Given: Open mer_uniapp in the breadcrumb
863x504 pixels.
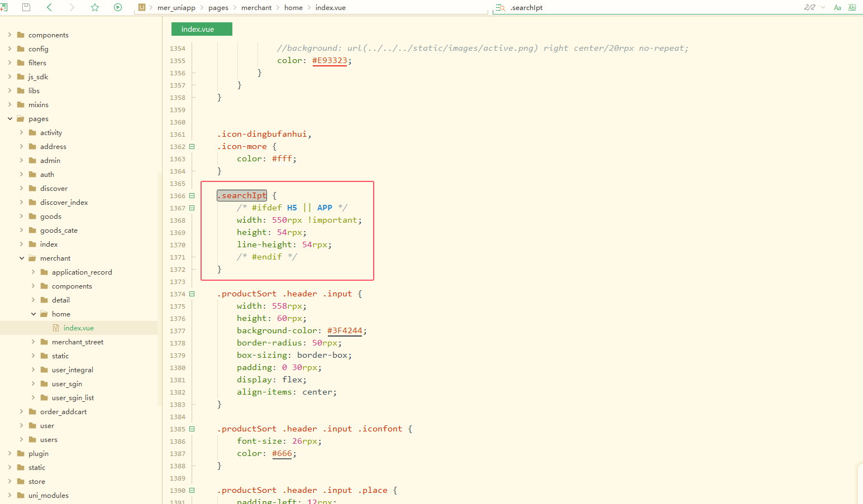Looking at the screenshot, I should pos(177,8).
